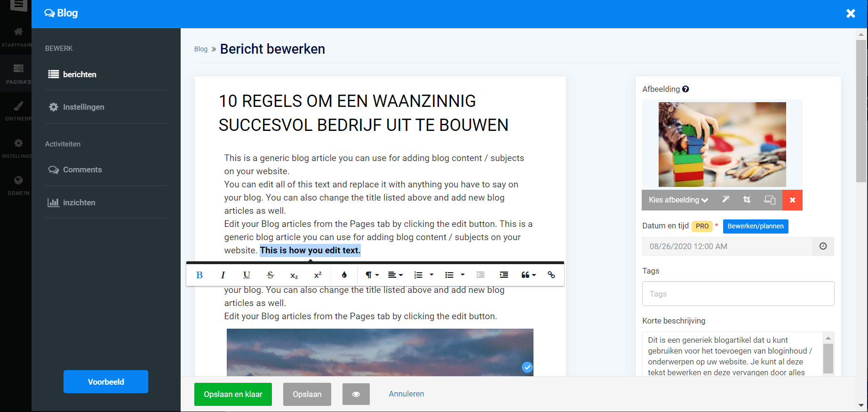The width and height of the screenshot is (868, 412).
Task: Expand ordered list style options arrow
Action: pyautogui.click(x=431, y=275)
